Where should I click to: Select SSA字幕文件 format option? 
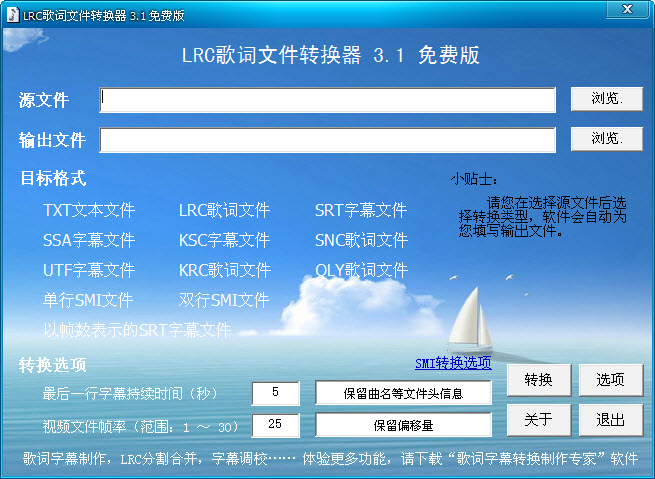click(89, 241)
